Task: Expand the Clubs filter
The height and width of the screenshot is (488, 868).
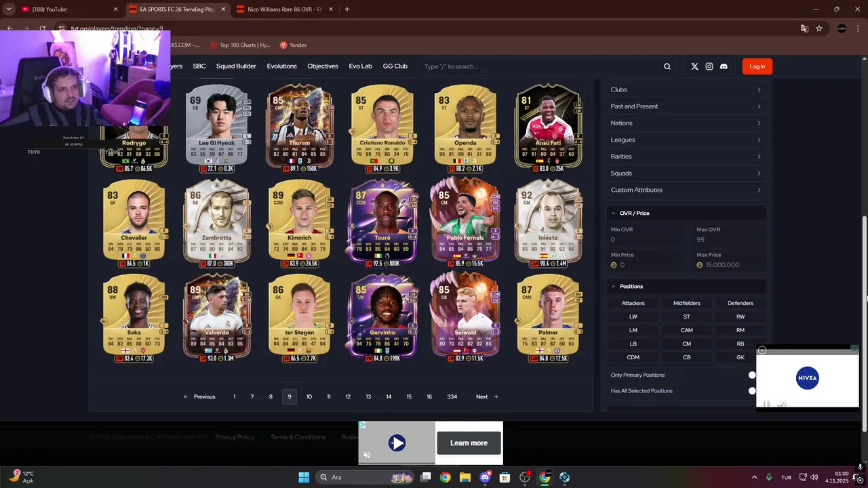Action: 686,89
